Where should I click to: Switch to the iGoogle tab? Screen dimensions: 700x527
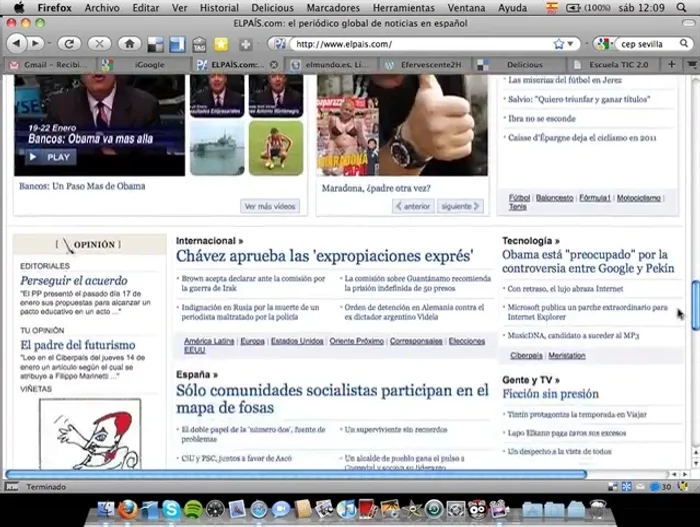point(142,65)
